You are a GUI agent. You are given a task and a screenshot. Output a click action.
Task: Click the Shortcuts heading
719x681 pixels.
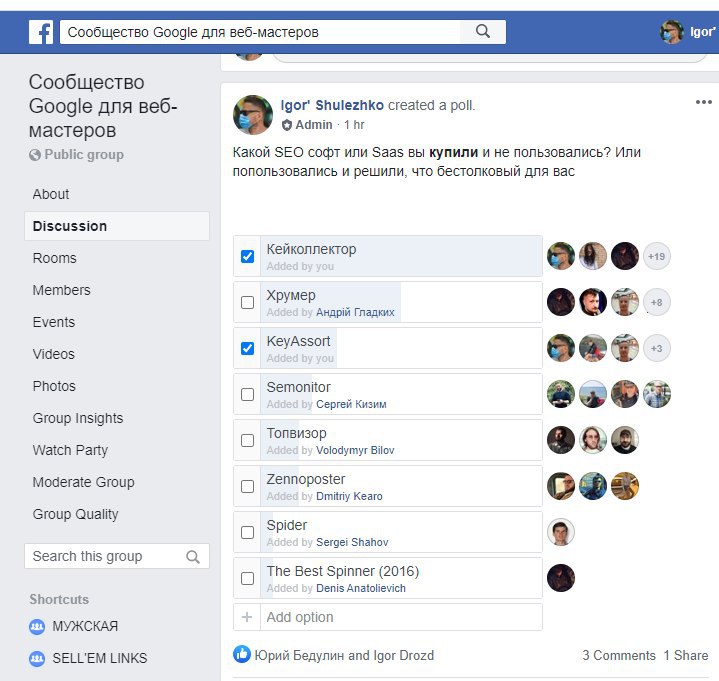point(59,599)
